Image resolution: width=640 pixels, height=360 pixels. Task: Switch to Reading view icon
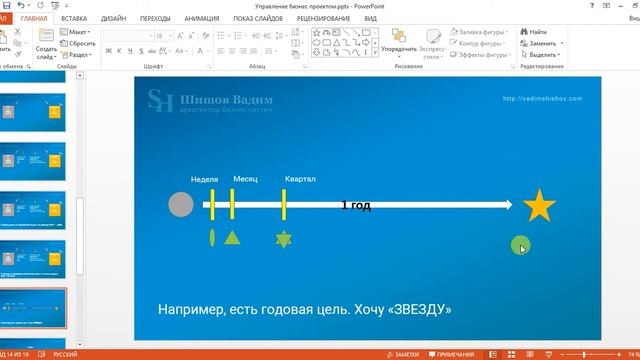coord(530,354)
